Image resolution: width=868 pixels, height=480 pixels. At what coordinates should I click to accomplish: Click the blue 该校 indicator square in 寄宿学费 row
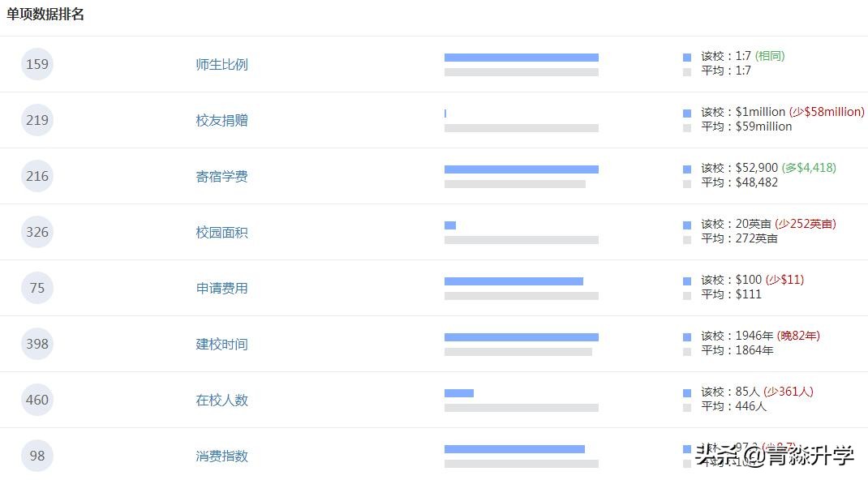pyautogui.click(x=685, y=168)
